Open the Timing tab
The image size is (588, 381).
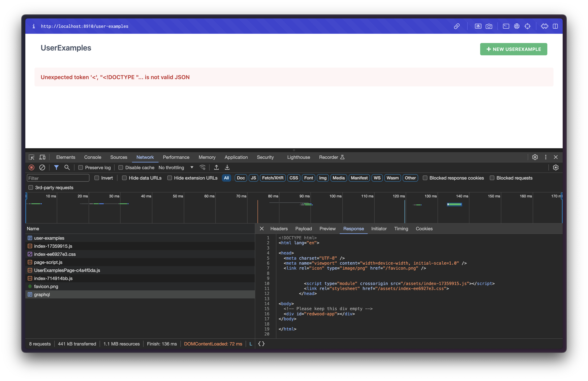point(401,229)
